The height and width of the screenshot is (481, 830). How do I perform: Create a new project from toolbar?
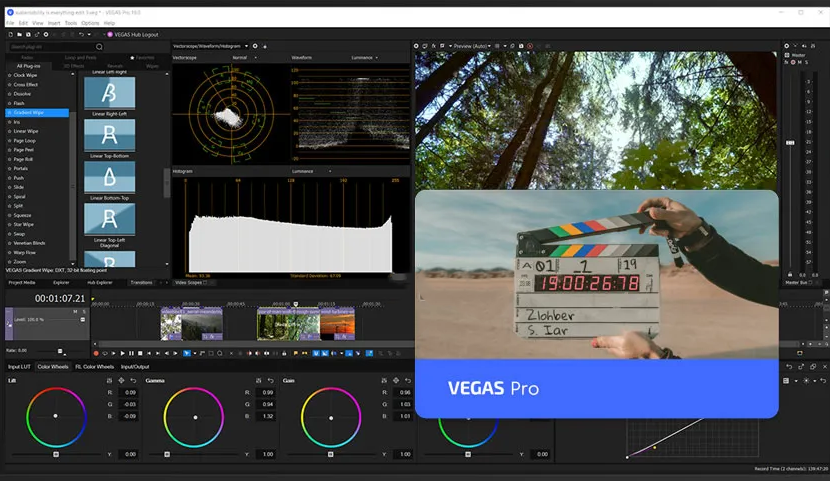pyautogui.click(x=11, y=34)
